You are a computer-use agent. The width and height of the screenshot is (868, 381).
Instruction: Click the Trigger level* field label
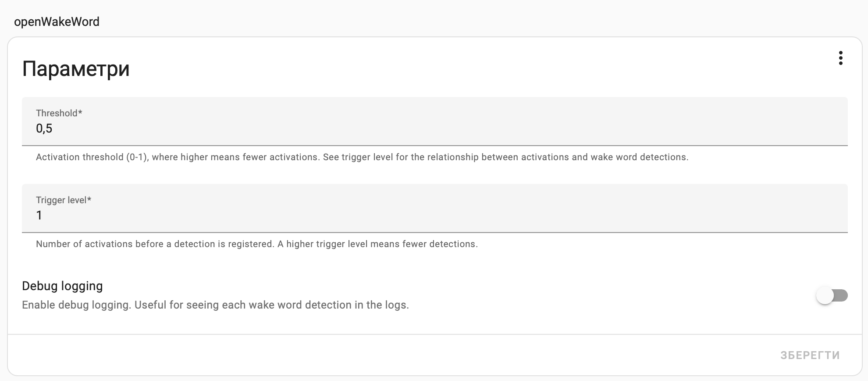(x=64, y=200)
